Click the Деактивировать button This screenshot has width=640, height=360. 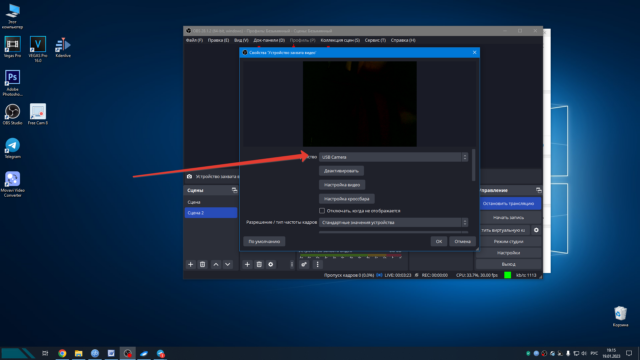(341, 171)
